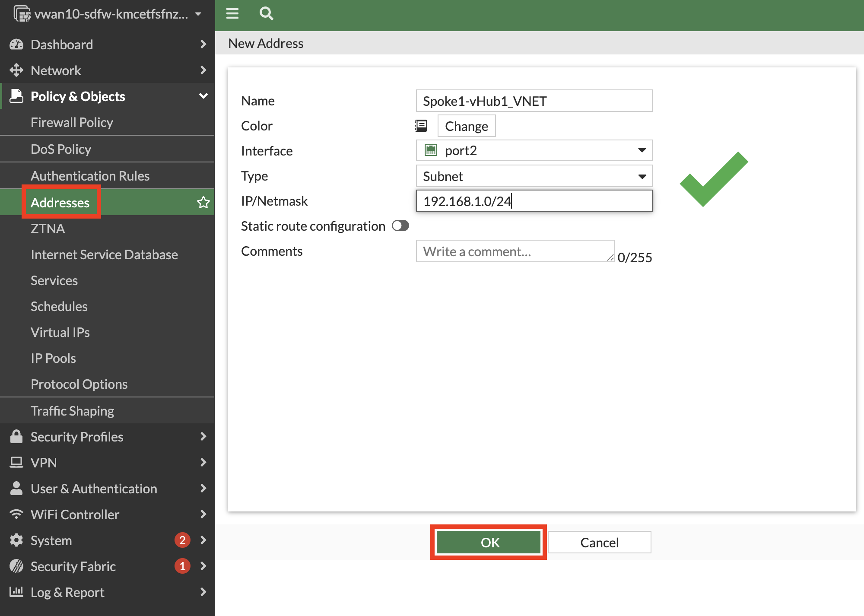
Task: Click the OK button to save
Action: [488, 542]
